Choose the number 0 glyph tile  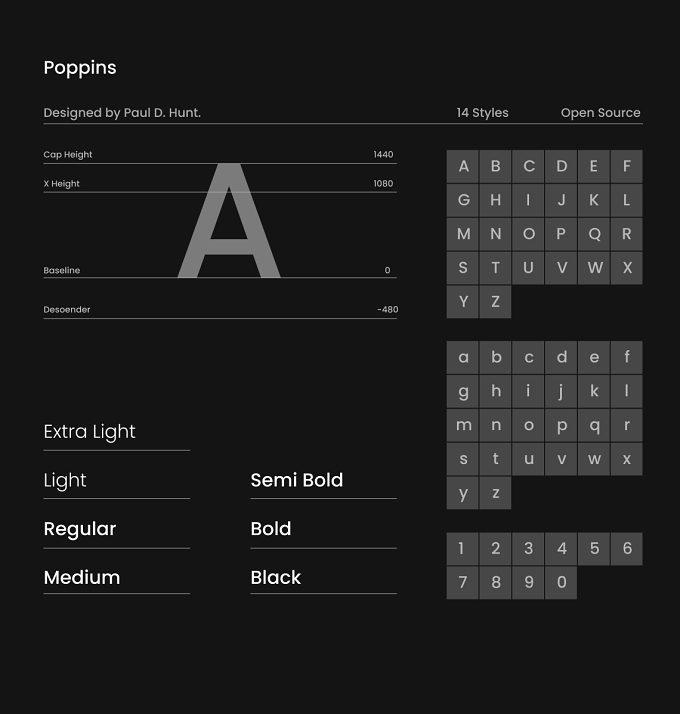tap(561, 582)
